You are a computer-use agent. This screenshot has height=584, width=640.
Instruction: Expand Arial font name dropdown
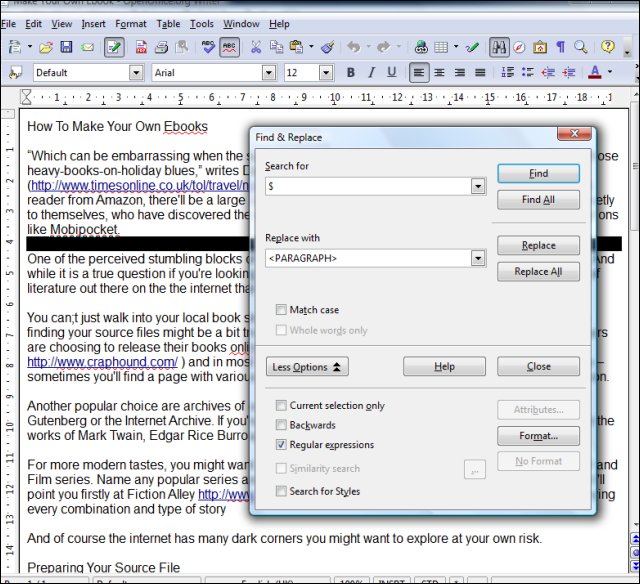click(268, 73)
